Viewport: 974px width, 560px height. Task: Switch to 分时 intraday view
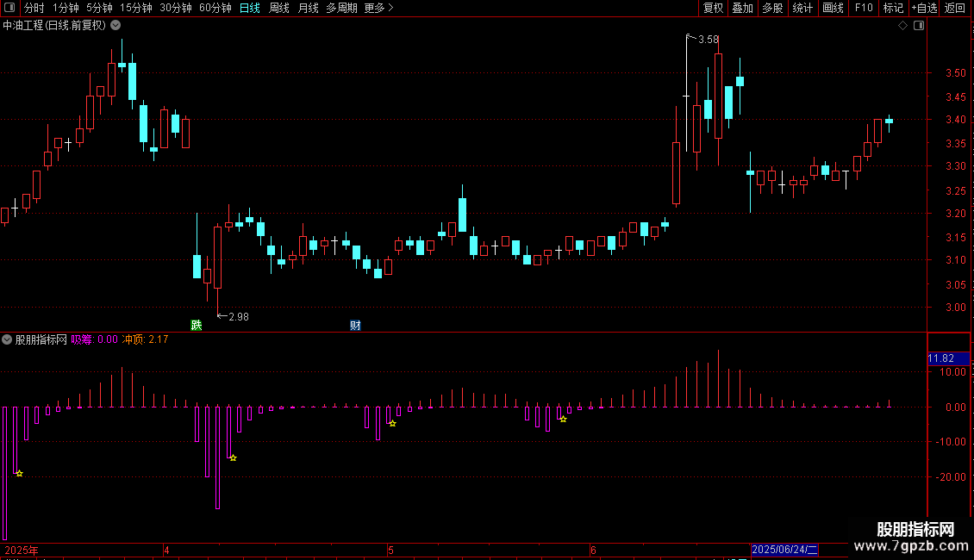click(x=34, y=8)
